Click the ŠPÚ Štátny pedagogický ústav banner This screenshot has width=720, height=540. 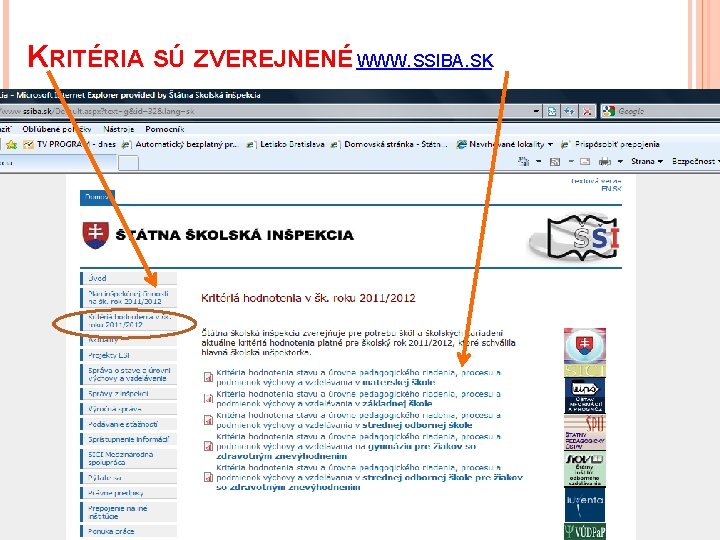[x=585, y=432]
